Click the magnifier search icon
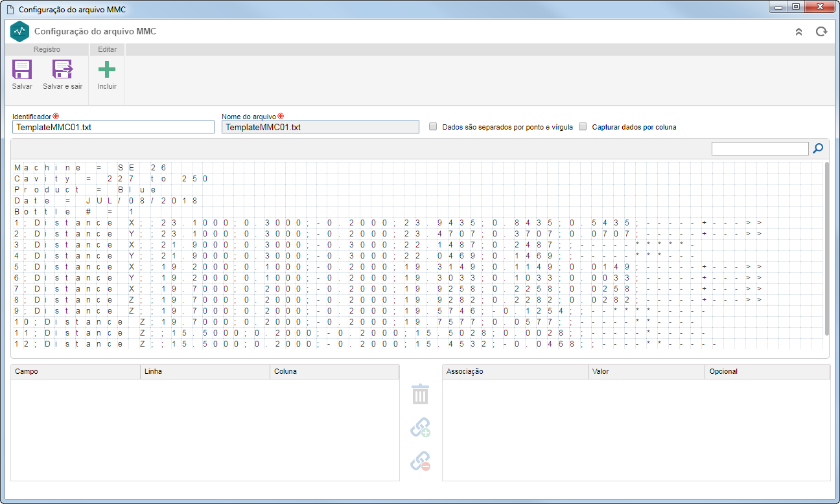840x504 pixels. (819, 148)
